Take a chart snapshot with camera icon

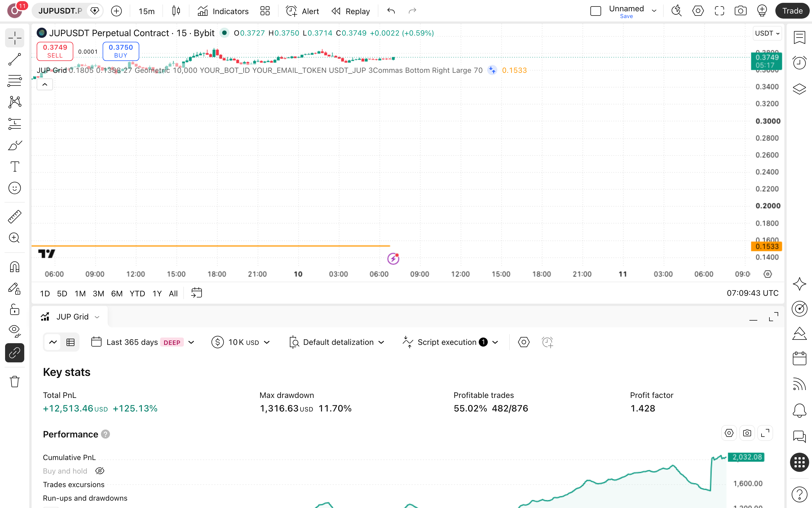pyautogui.click(x=740, y=11)
